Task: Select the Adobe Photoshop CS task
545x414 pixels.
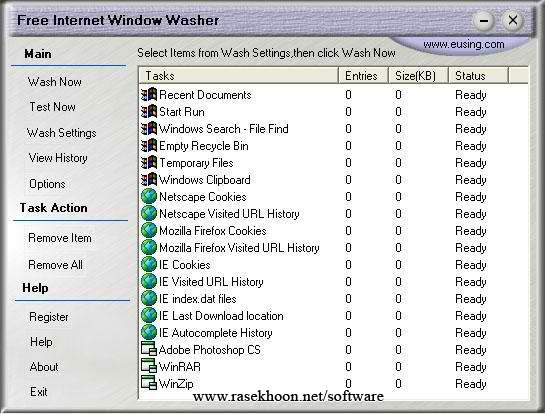Action: coord(210,350)
